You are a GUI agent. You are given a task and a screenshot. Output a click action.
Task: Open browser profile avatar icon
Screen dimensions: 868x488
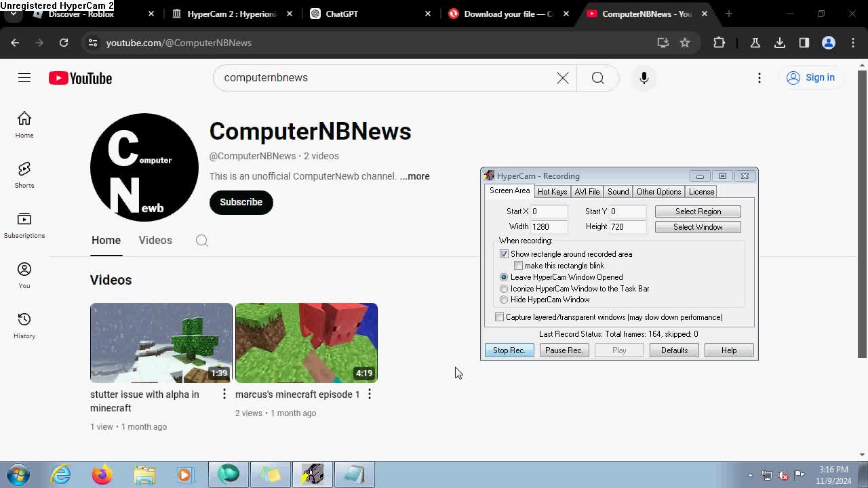(829, 43)
